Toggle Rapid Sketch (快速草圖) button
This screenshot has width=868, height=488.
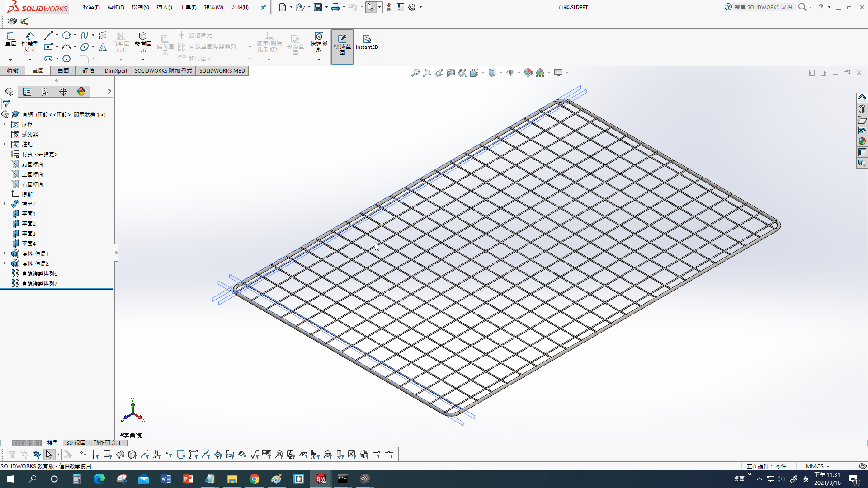342,47
